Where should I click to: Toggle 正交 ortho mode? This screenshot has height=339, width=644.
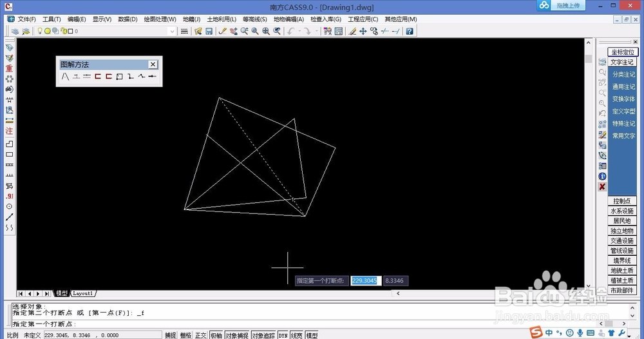(x=201, y=335)
